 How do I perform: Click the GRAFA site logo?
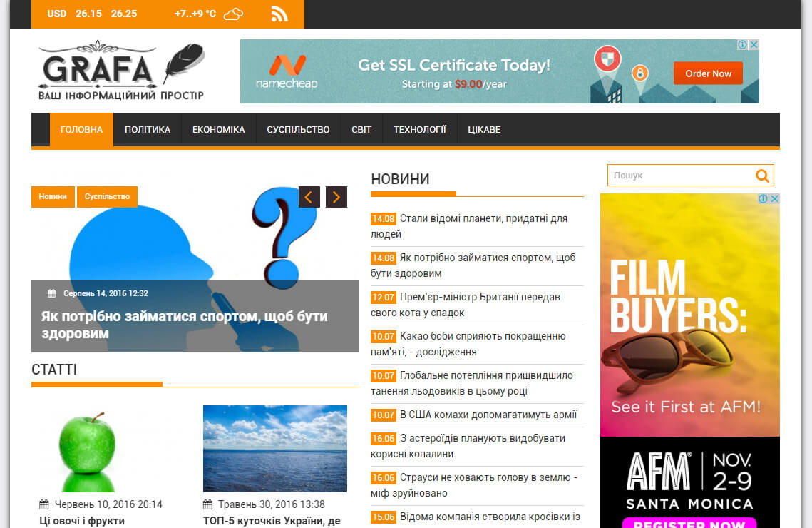(122, 71)
